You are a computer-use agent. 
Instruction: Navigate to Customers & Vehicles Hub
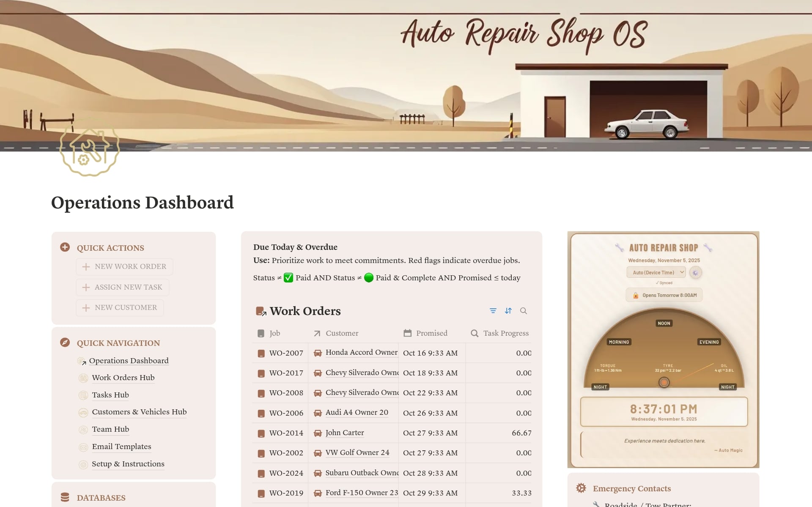[x=139, y=412]
